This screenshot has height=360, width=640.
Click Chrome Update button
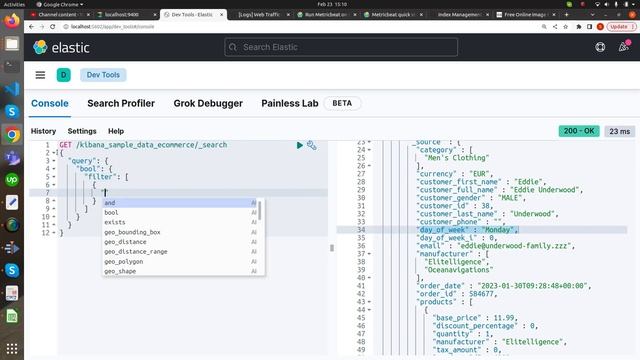tap(621, 27)
